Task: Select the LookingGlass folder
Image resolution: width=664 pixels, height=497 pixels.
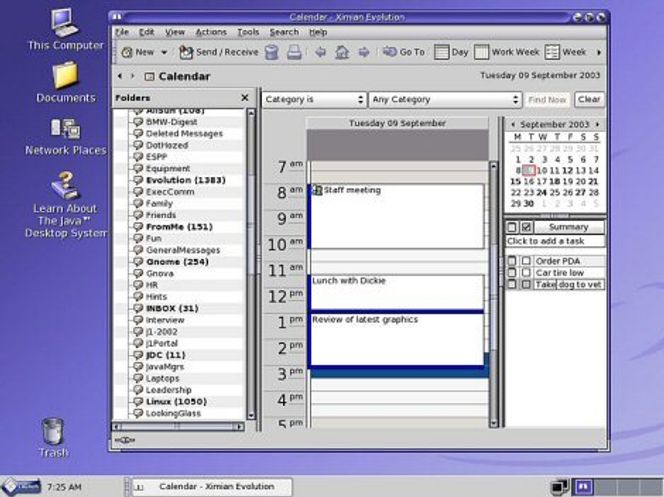Action: [173, 414]
